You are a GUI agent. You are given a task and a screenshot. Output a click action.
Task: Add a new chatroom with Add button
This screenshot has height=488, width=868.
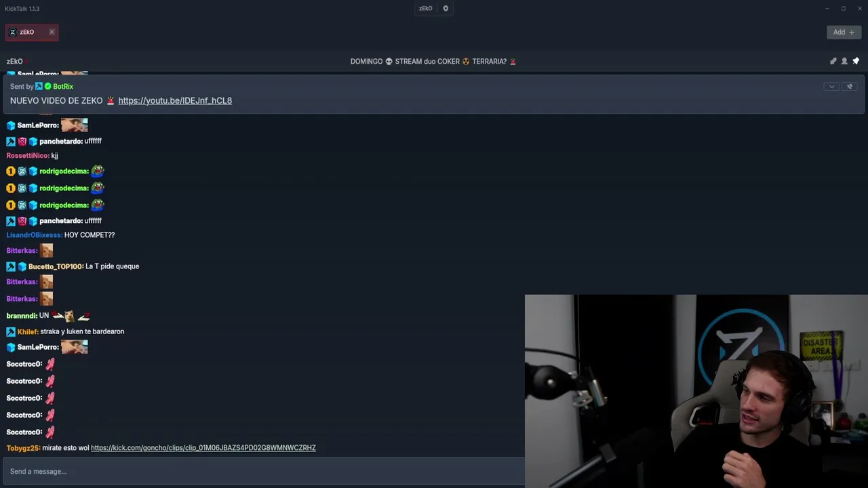pyautogui.click(x=844, y=32)
